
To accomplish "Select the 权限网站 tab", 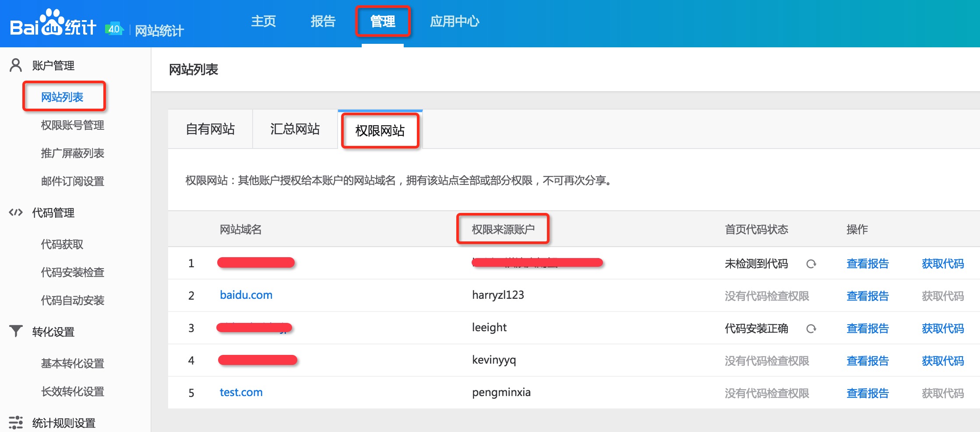I will [380, 131].
